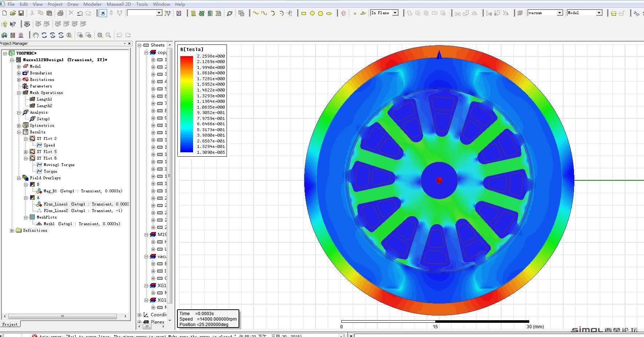Image resolution: width=644 pixels, height=337 pixels.
Task: Open the File menu
Action: (x=11, y=4)
